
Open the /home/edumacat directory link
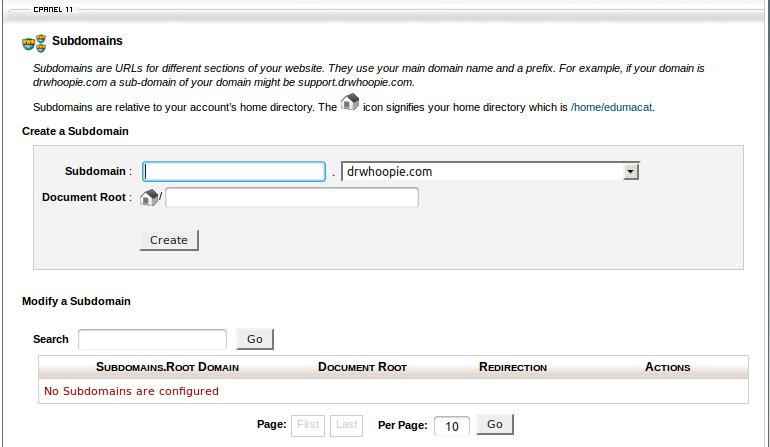[612, 106]
